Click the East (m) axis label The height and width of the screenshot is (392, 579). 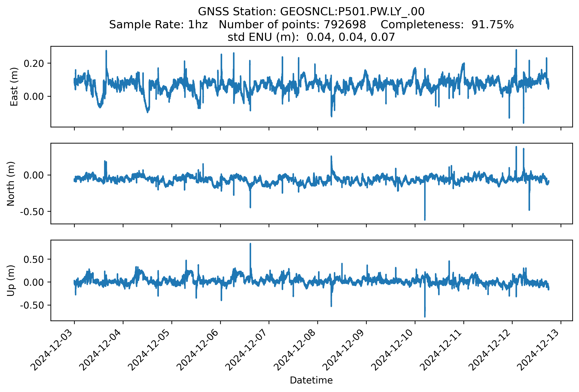(x=14, y=87)
